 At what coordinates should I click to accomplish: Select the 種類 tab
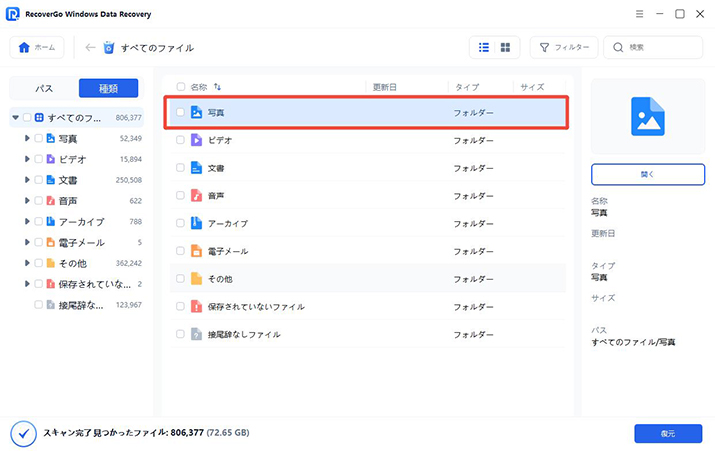tap(109, 88)
